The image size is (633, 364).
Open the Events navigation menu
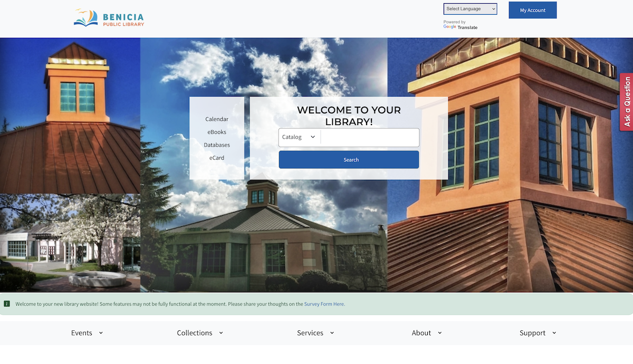(x=82, y=333)
